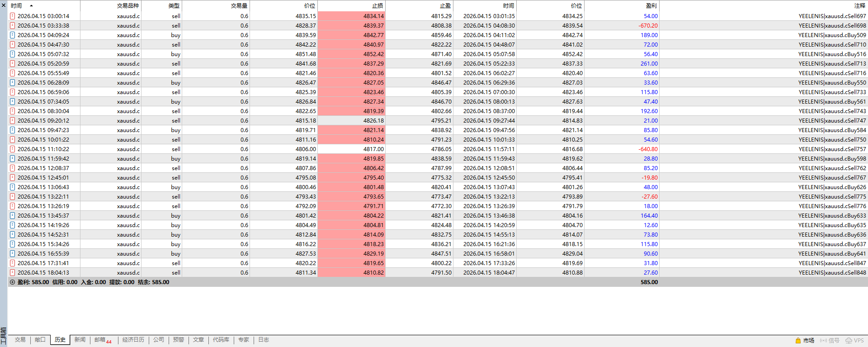Click order icon for the 13:06:43 row
Viewport: 868px width, 347px height.
point(13,187)
